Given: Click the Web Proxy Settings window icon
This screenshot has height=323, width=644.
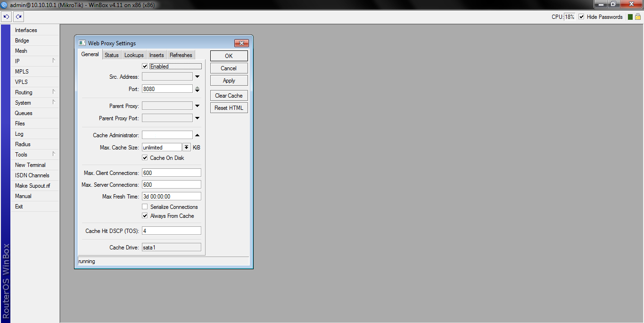Looking at the screenshot, I should [82, 43].
